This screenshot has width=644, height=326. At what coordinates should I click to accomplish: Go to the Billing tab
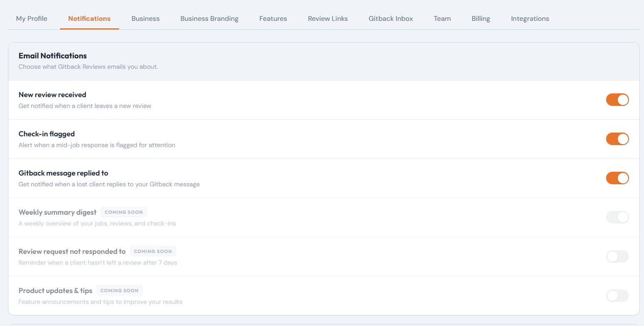481,18
